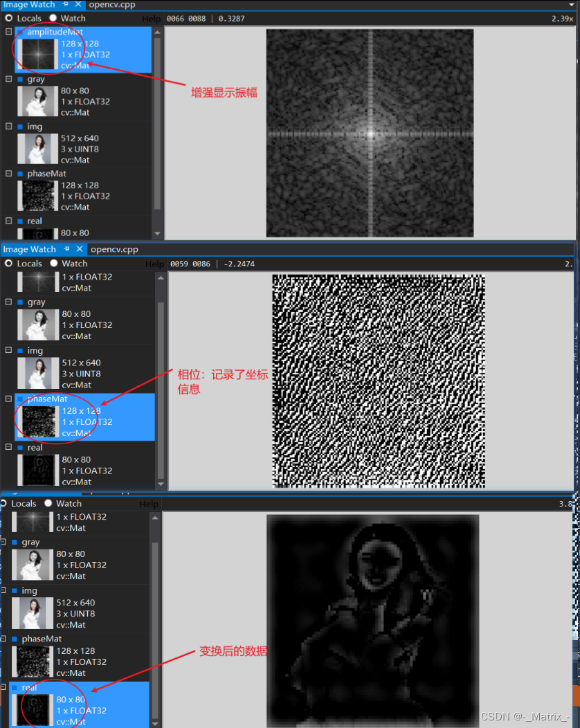Click Help link in middle panel
This screenshot has width=580, height=728.
pos(154,264)
